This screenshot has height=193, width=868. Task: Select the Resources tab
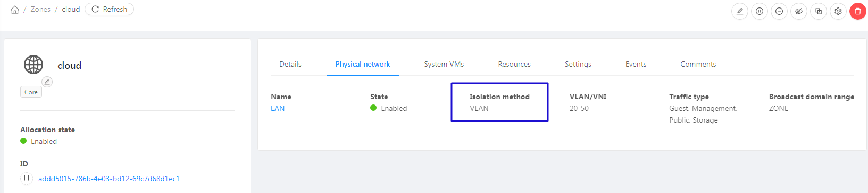click(514, 64)
